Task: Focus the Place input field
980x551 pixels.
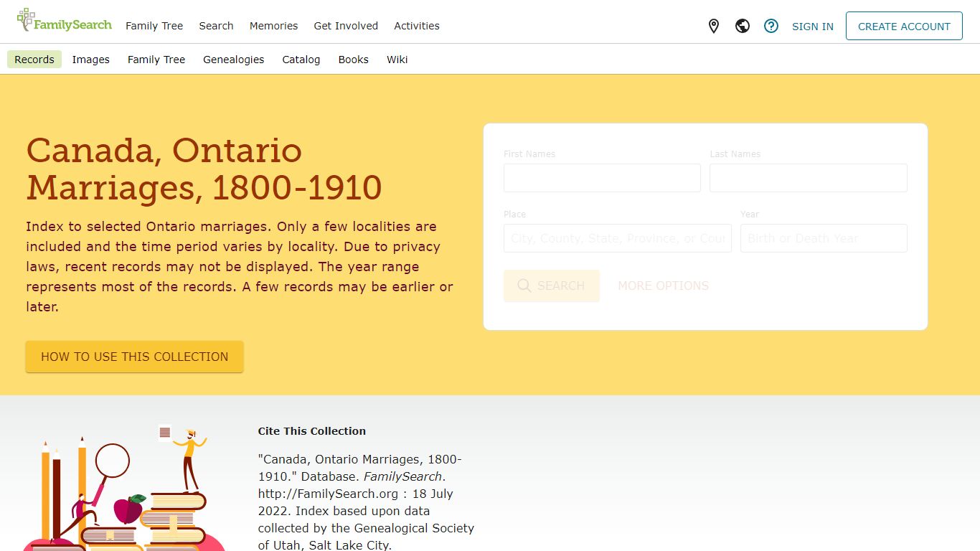Action: pyautogui.click(x=618, y=238)
